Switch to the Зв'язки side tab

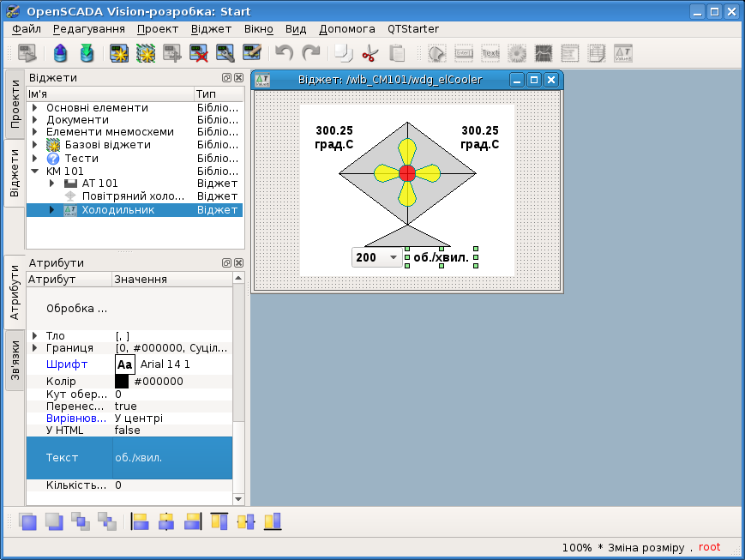coord(15,360)
